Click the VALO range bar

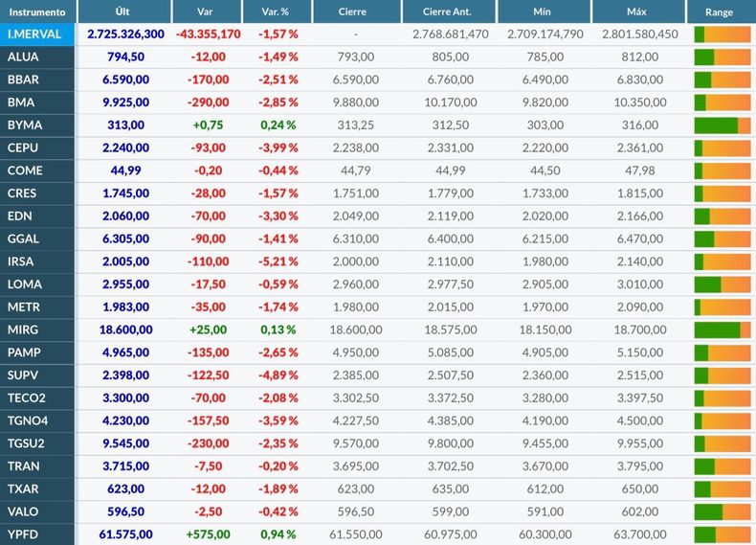pyautogui.click(x=723, y=511)
